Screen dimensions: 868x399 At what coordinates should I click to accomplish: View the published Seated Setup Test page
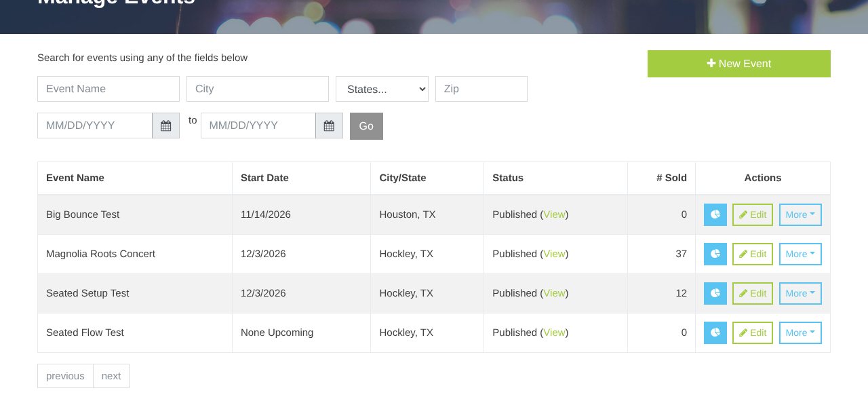click(x=554, y=293)
